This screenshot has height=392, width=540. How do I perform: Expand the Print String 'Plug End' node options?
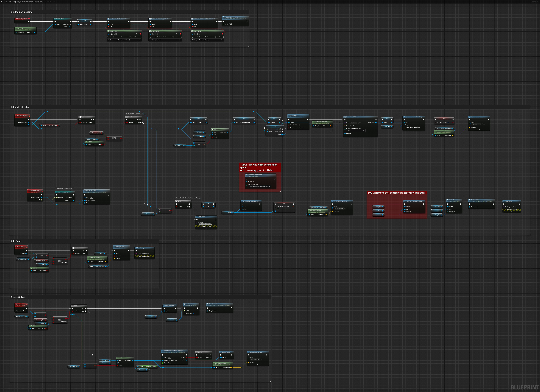[x=512, y=211]
